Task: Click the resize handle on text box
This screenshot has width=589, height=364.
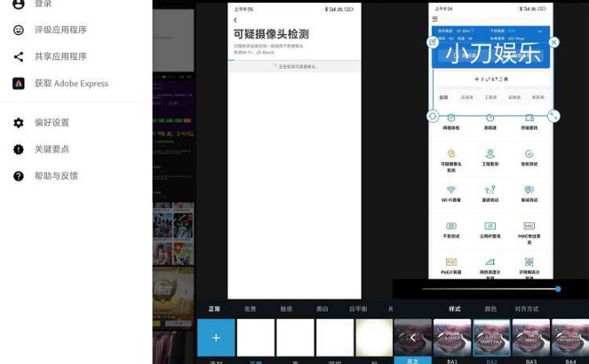Action: 554,116
